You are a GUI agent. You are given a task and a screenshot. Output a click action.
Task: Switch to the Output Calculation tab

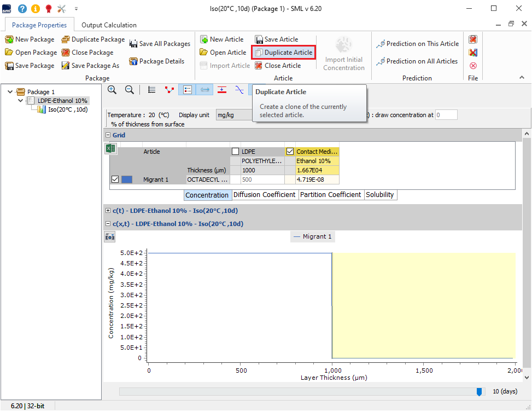109,25
